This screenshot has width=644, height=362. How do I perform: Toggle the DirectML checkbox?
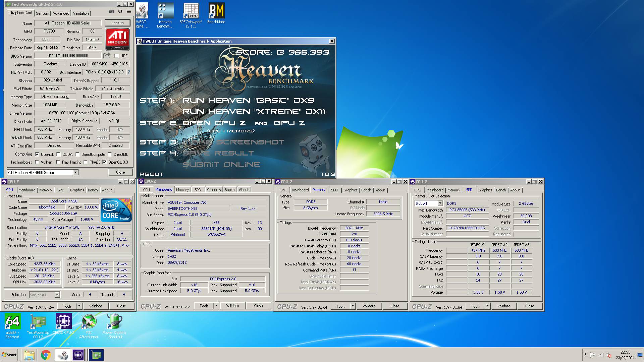coord(110,155)
